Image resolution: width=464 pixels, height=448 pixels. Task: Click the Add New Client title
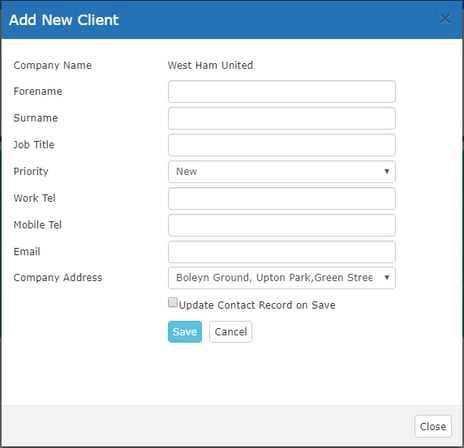[x=64, y=20]
